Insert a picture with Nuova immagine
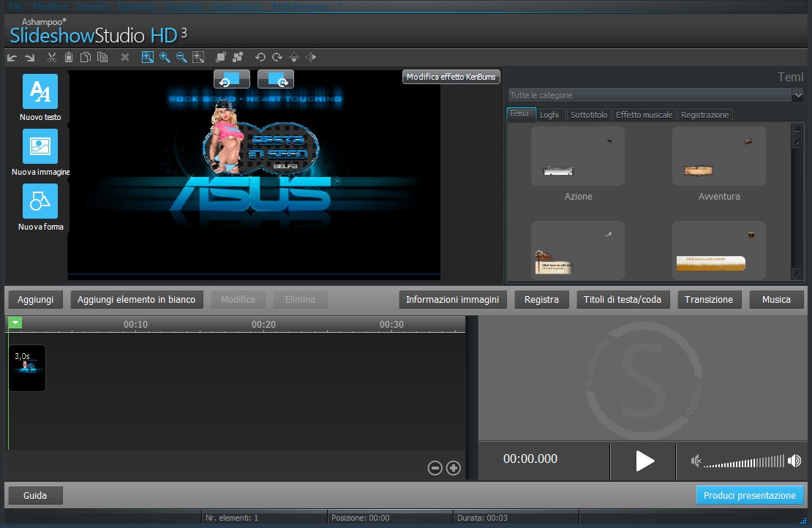The width and height of the screenshot is (812, 528). click(40, 153)
